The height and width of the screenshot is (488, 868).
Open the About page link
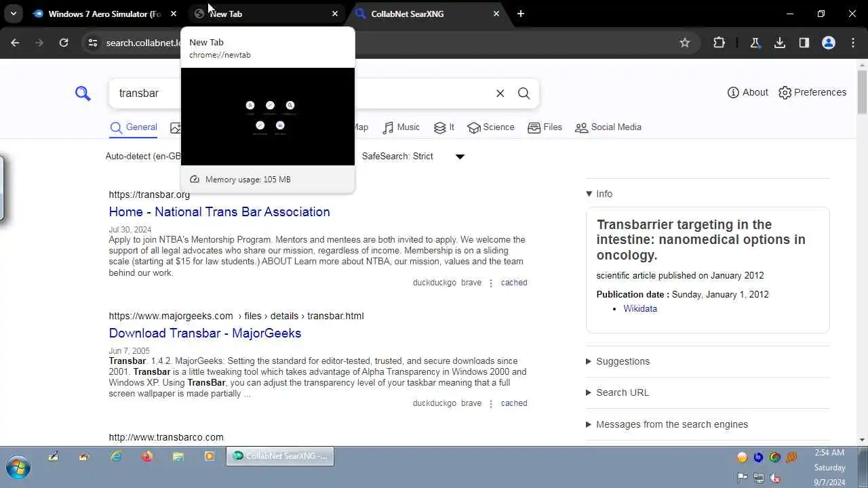(748, 92)
